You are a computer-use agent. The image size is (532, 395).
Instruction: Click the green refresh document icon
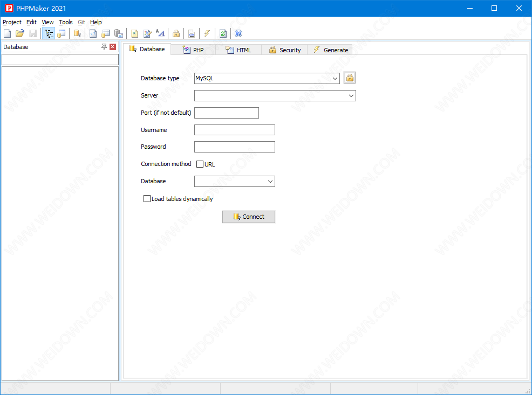[223, 33]
